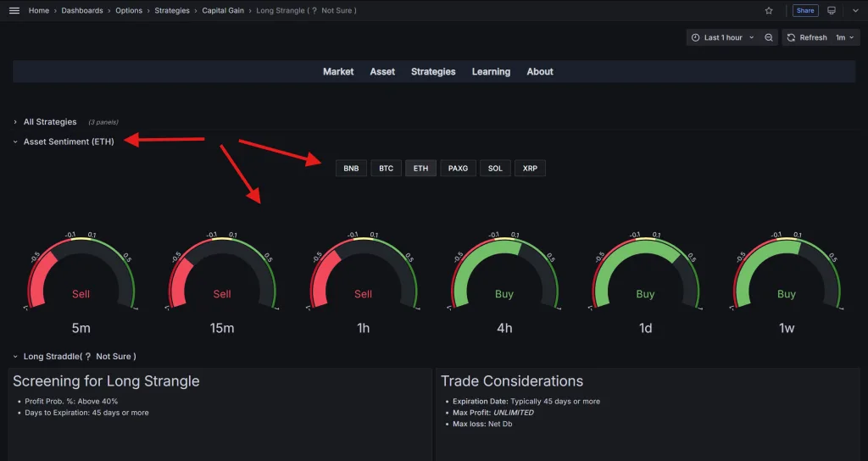Refresh the dashboard now
The width and height of the screenshot is (868, 461).
(x=807, y=37)
